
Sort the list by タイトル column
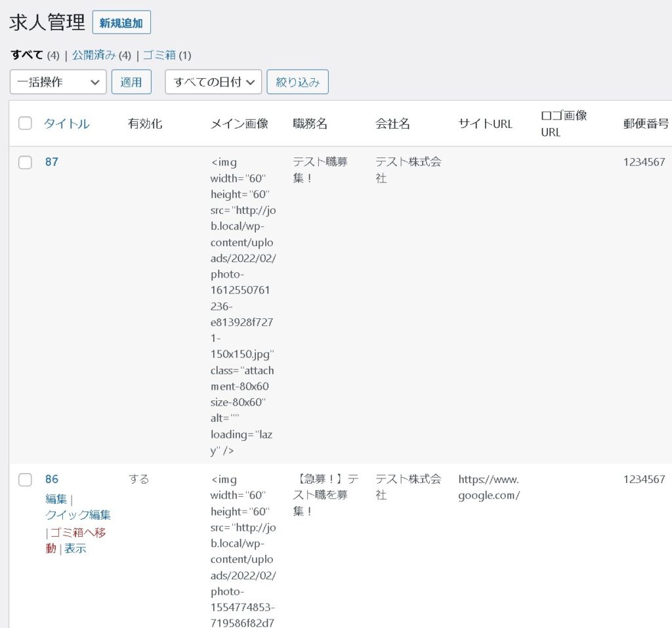[66, 123]
